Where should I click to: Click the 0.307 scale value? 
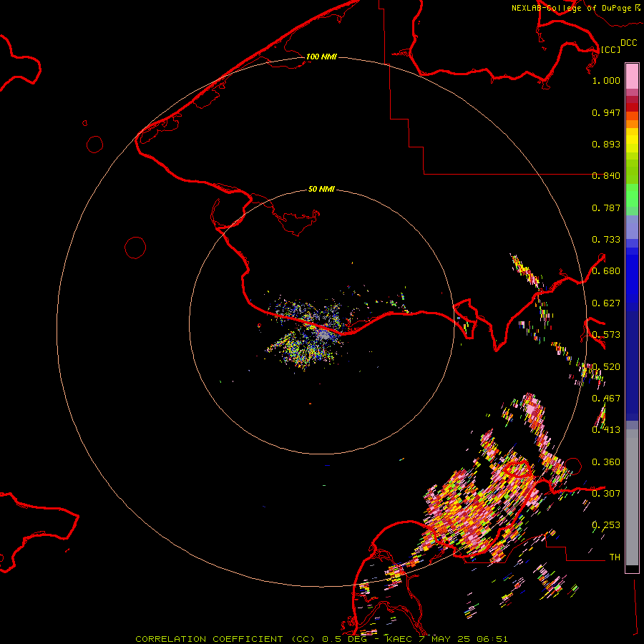(x=606, y=494)
